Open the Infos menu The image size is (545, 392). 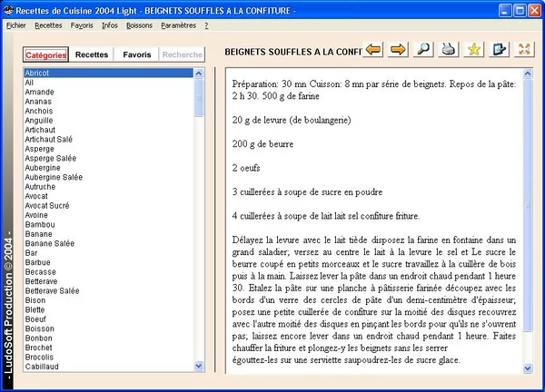tap(110, 25)
